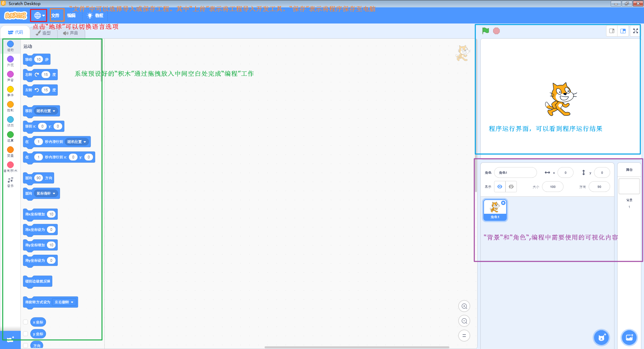Open the globe language menu
This screenshot has width=644, height=349.
[x=39, y=15]
